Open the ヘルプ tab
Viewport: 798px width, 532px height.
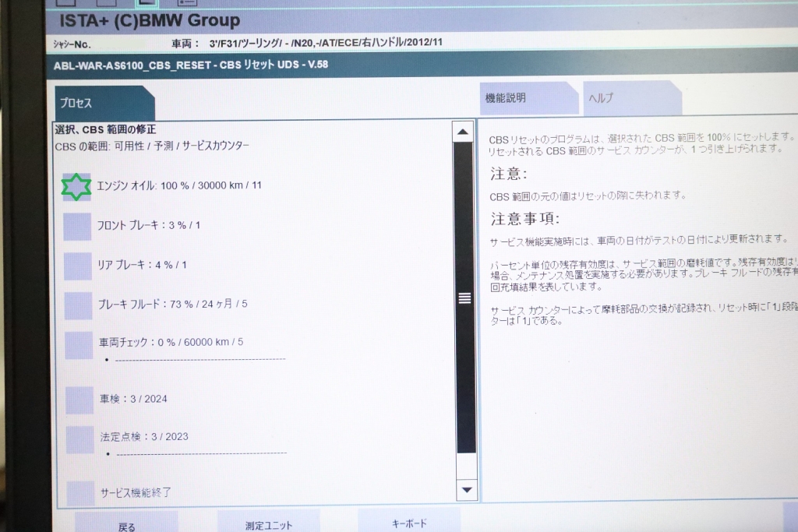pyautogui.click(x=631, y=97)
